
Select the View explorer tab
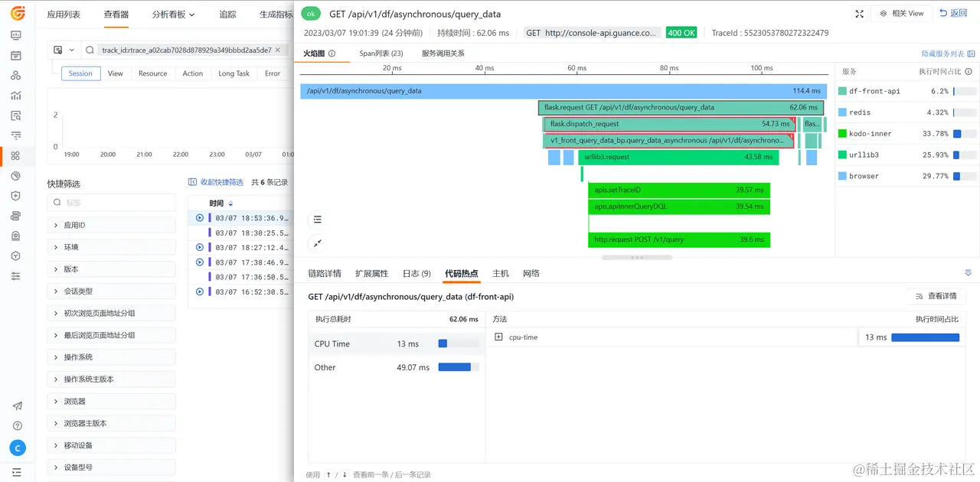pyautogui.click(x=116, y=73)
